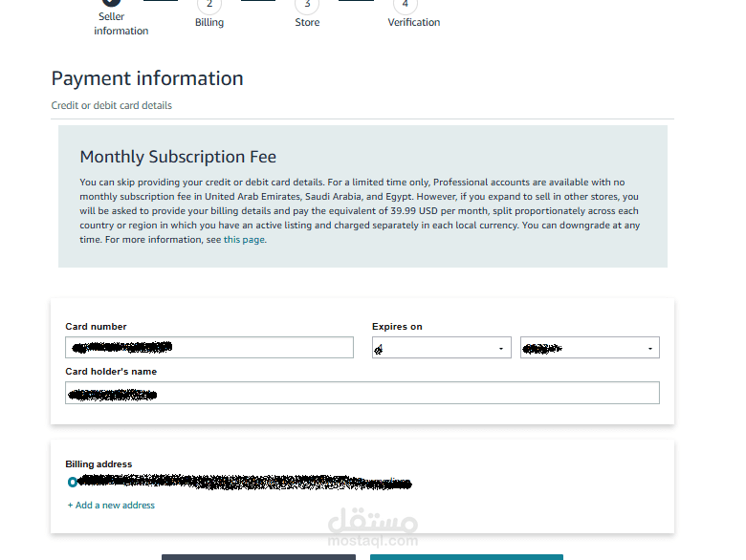The height and width of the screenshot is (560, 746).
Task: Open the expiry year dropdown
Action: click(x=590, y=348)
